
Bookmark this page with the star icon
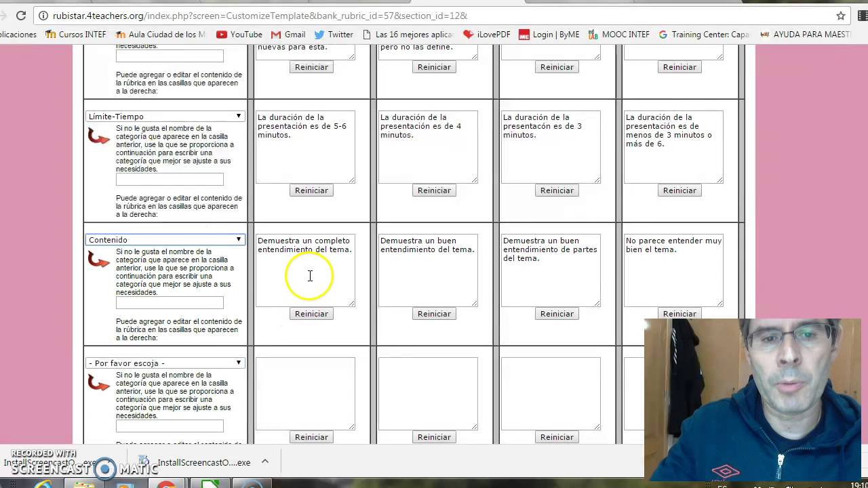coord(841,15)
